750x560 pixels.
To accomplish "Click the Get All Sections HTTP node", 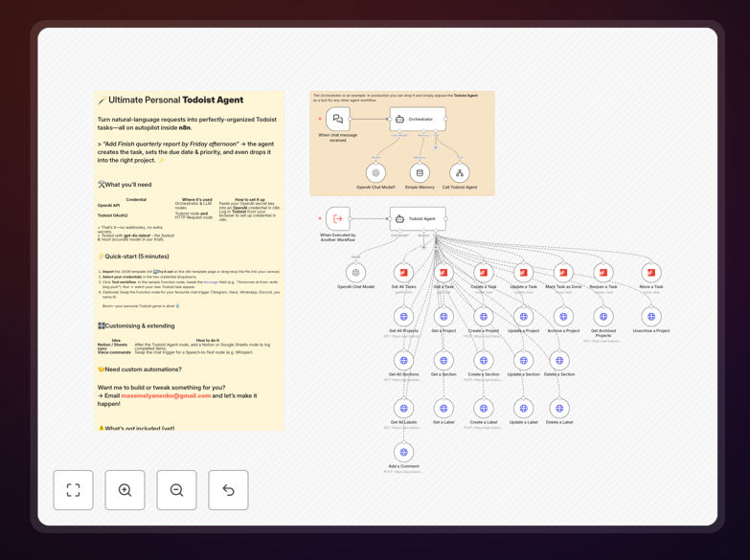I will pyautogui.click(x=403, y=361).
